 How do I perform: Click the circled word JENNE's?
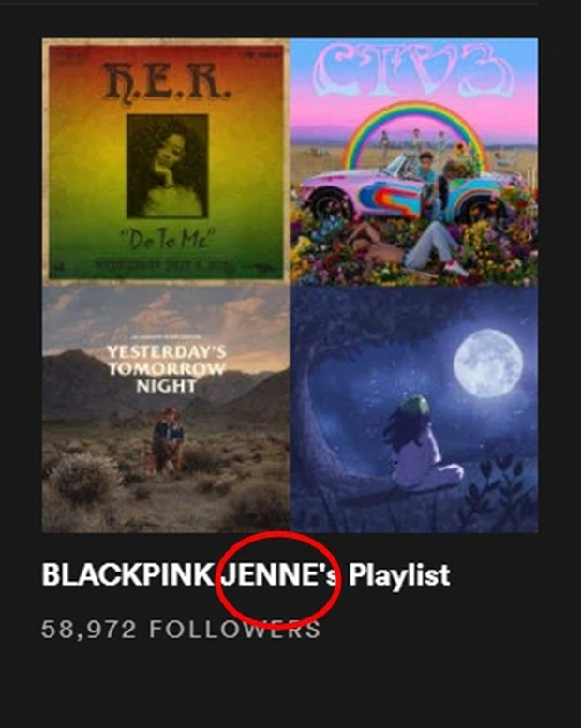click(x=278, y=574)
